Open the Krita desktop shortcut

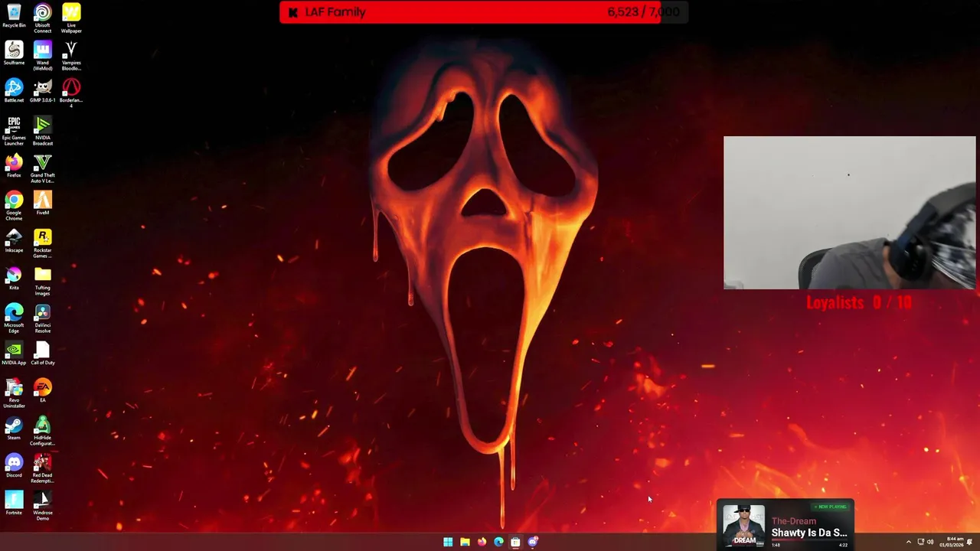point(14,278)
